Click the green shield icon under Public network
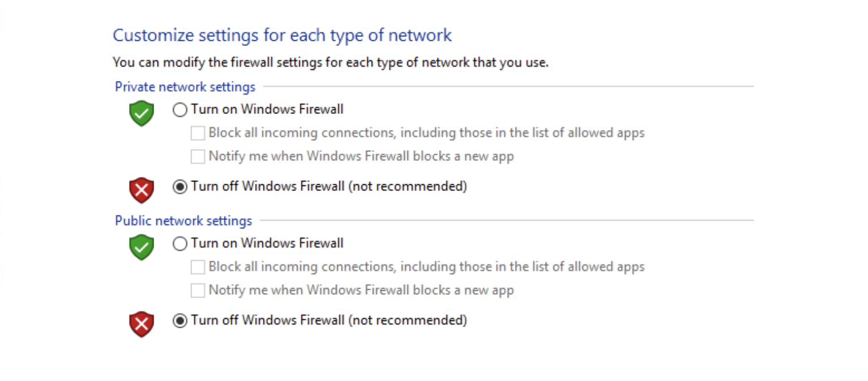The height and width of the screenshot is (381, 868). point(141,247)
